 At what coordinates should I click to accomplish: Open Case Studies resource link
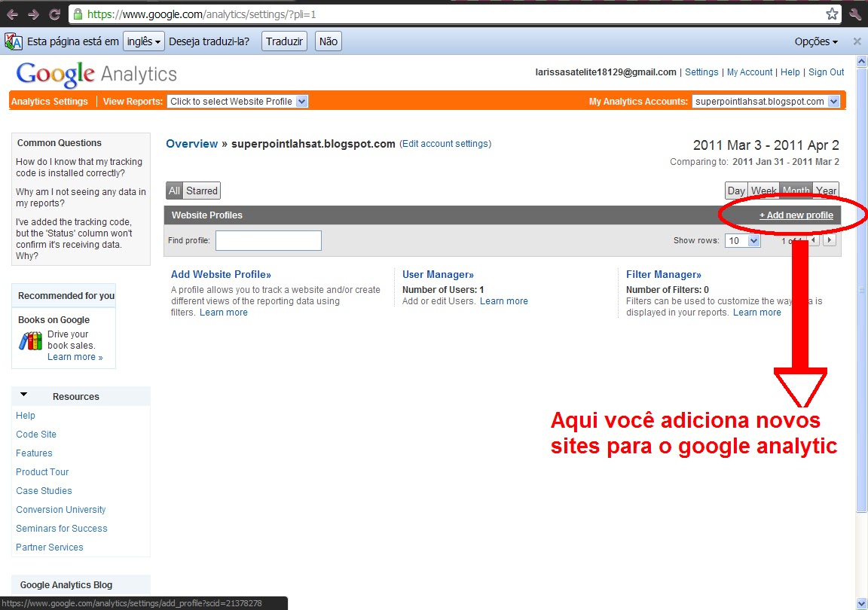tap(44, 491)
